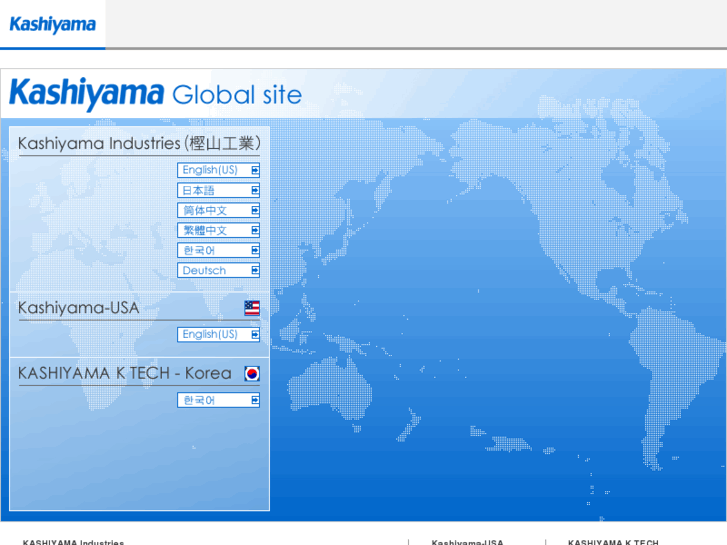
Task: Click the Kashiyama Global site banner logo
Action: 156,94
